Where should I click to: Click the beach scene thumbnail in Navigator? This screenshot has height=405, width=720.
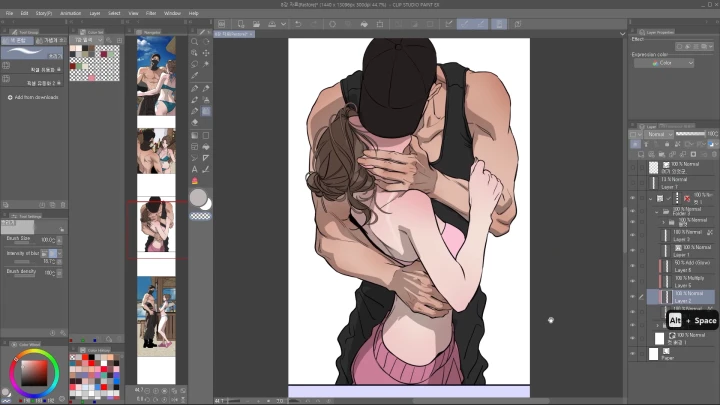(x=156, y=76)
